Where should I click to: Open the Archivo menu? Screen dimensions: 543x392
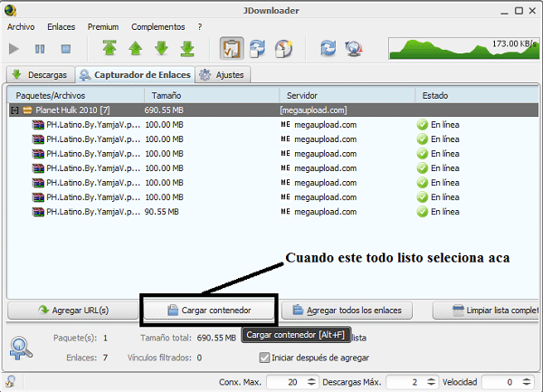[x=21, y=26]
